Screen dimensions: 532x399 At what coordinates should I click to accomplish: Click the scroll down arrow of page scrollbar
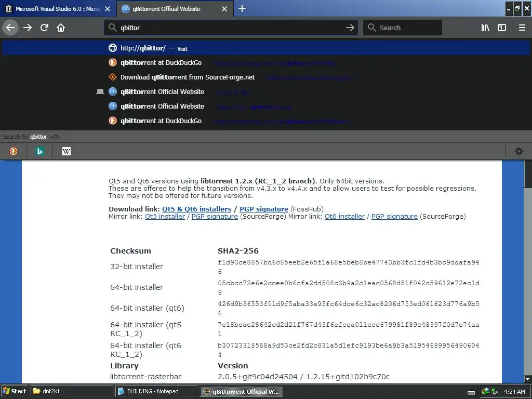point(527,379)
